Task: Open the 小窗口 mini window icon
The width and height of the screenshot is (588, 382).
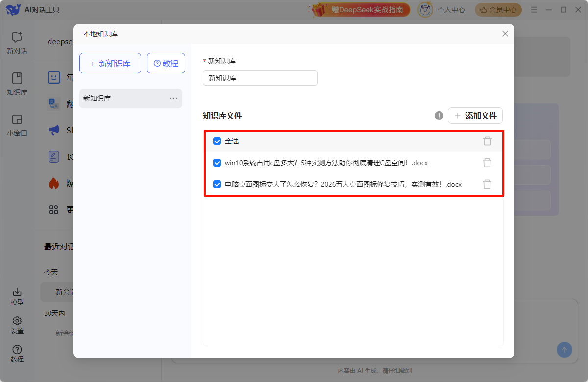Action: click(x=17, y=119)
